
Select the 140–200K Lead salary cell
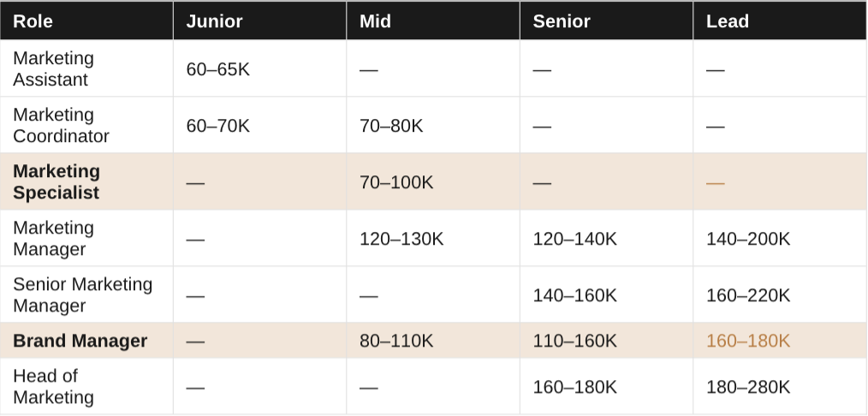pyautogui.click(x=780, y=238)
